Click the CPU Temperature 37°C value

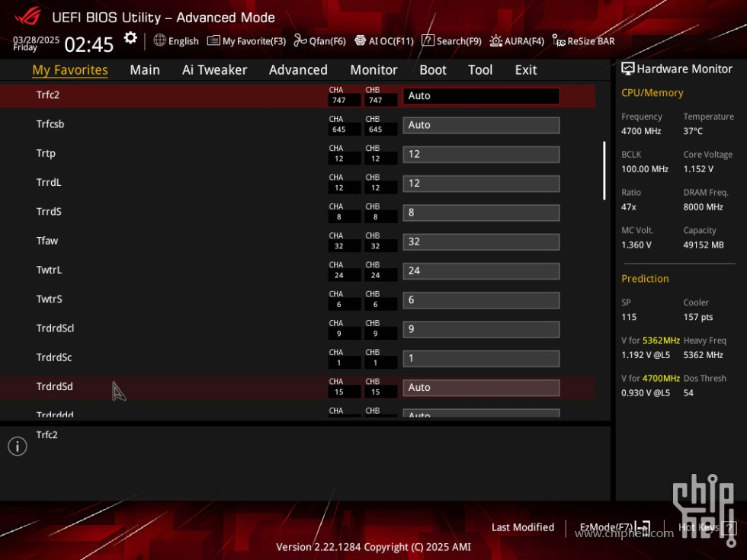click(x=693, y=131)
